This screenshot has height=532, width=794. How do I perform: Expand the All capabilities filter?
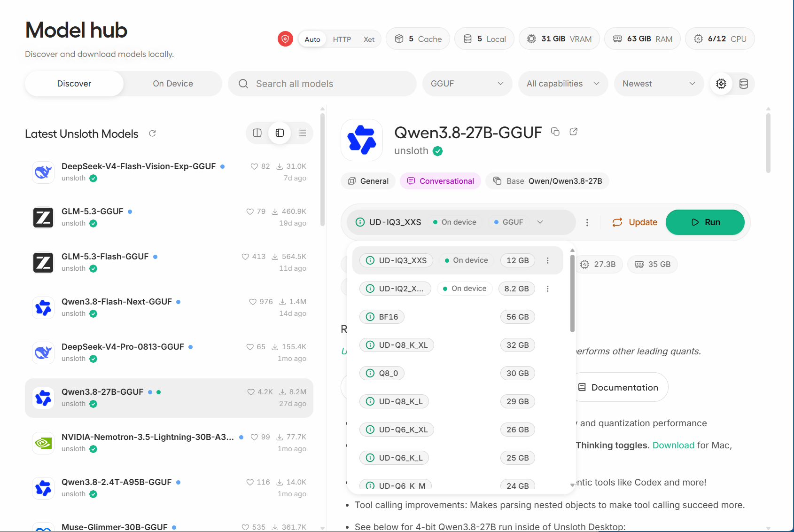click(563, 84)
